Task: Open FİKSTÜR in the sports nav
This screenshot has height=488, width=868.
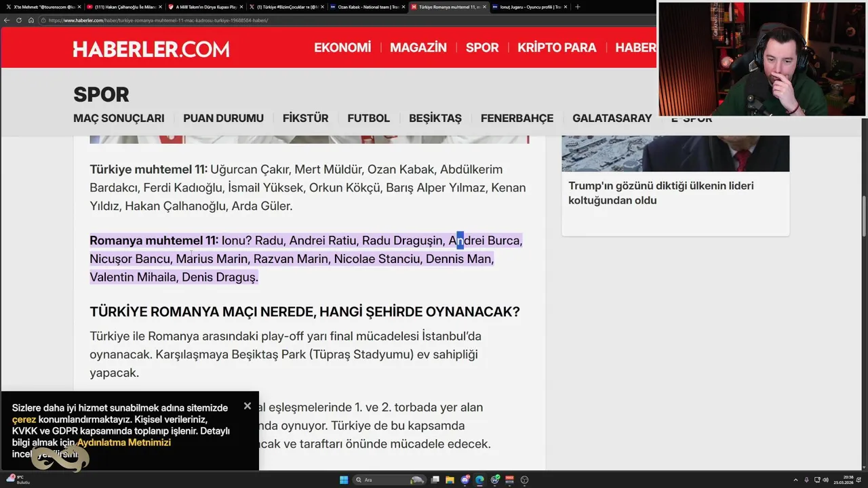Action: pos(305,118)
